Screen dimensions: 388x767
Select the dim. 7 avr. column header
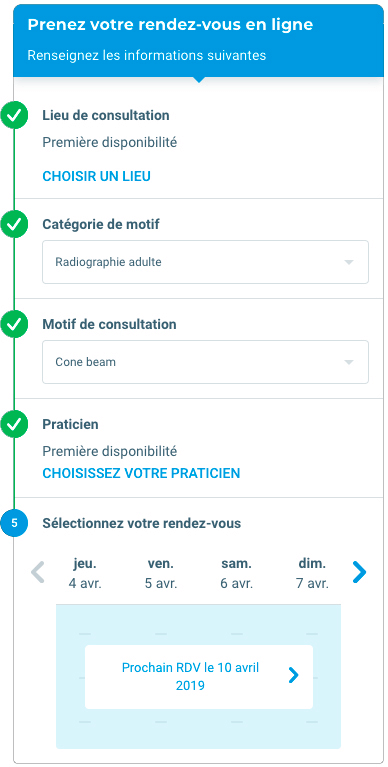pyautogui.click(x=312, y=574)
